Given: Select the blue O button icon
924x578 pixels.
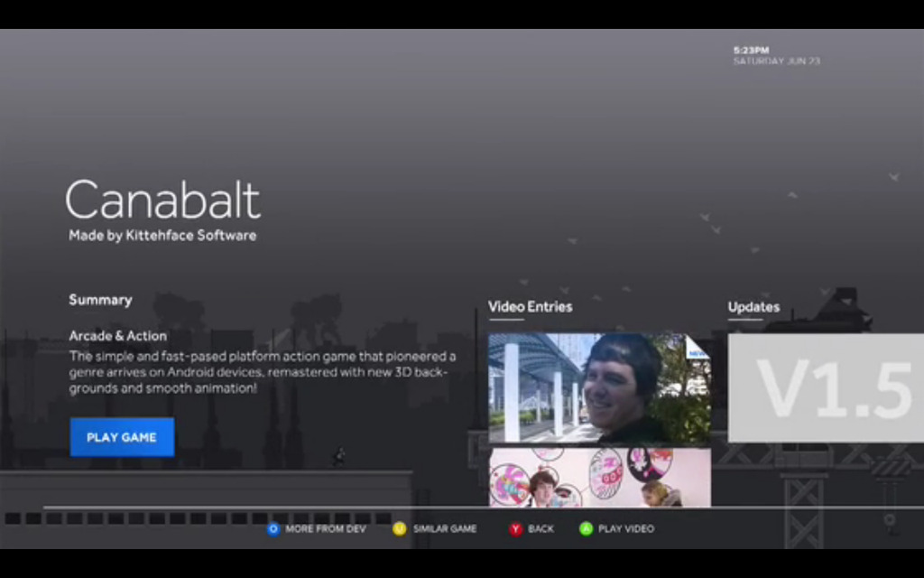Looking at the screenshot, I should coord(273,529).
